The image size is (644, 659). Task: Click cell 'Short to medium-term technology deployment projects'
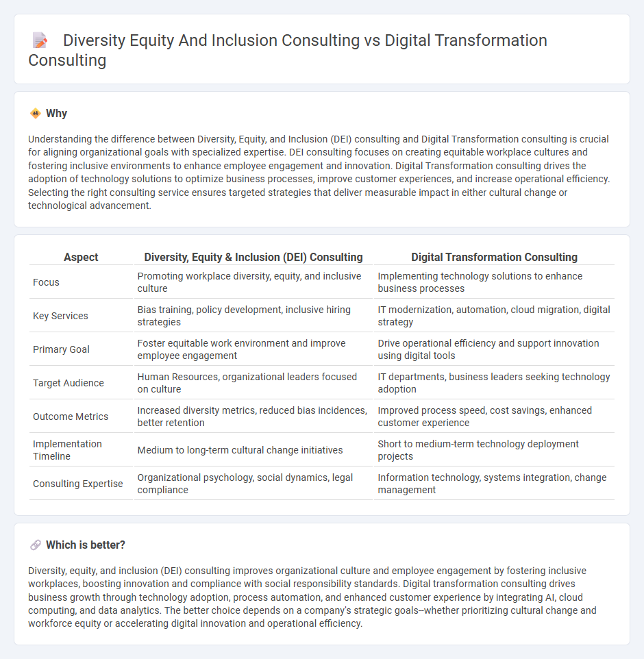[x=494, y=450]
